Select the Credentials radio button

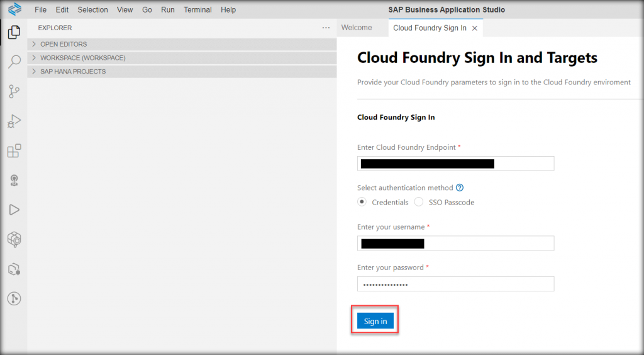pyautogui.click(x=362, y=202)
